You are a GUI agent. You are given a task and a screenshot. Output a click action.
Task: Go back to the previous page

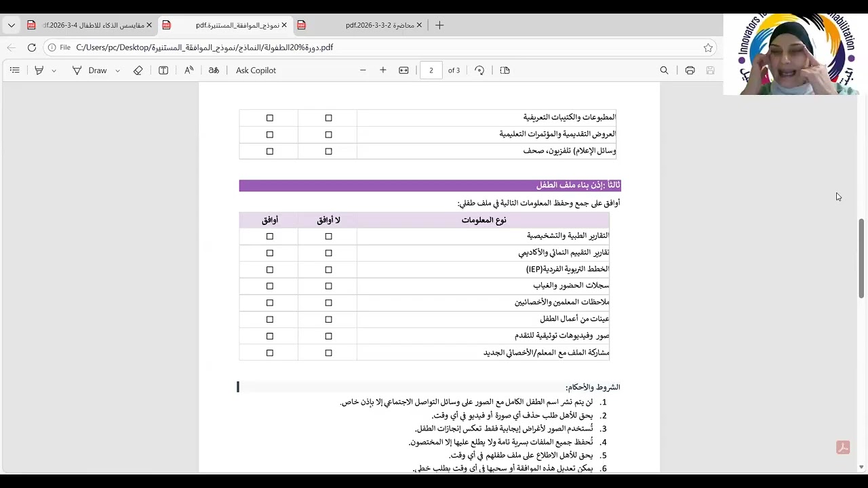point(11,47)
